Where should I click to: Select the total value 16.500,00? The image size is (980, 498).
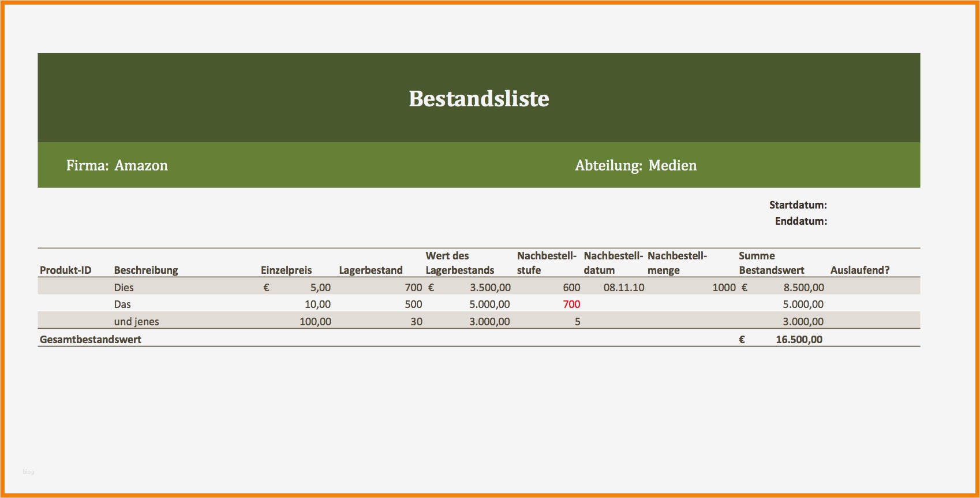click(x=799, y=339)
